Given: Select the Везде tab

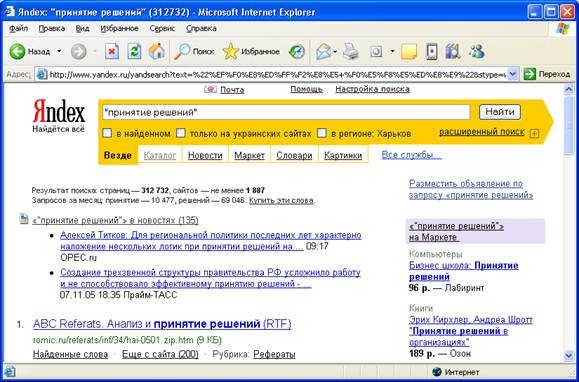Looking at the screenshot, I should click(118, 155).
